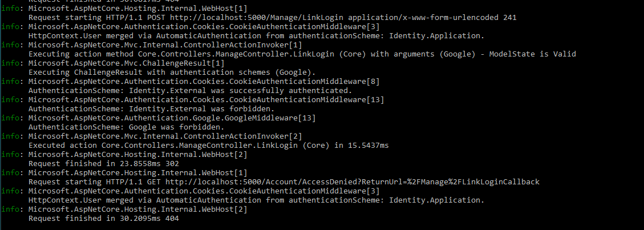Screen dimensions: 644x230
Task: Click the first 'HttpContext.User merged' message
Action: pos(256,36)
